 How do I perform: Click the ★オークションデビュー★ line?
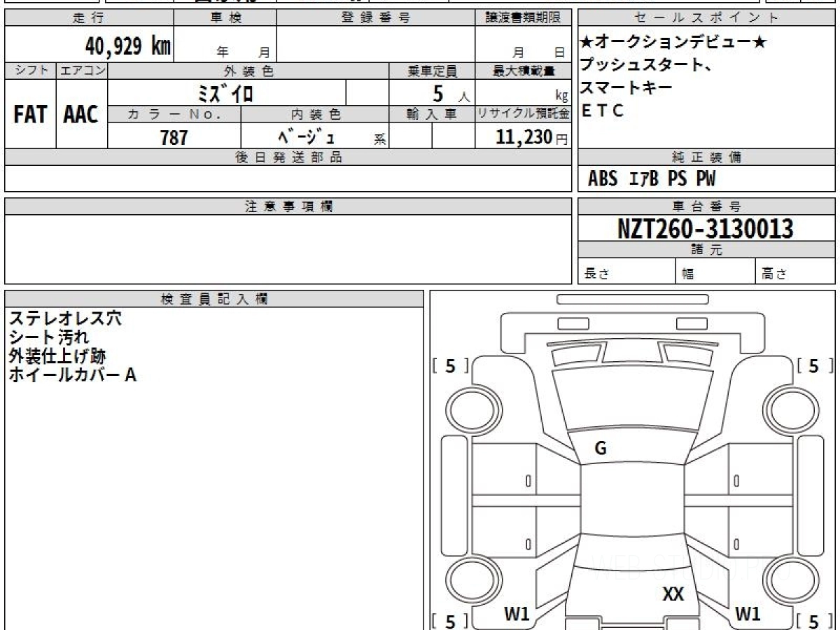point(673,43)
